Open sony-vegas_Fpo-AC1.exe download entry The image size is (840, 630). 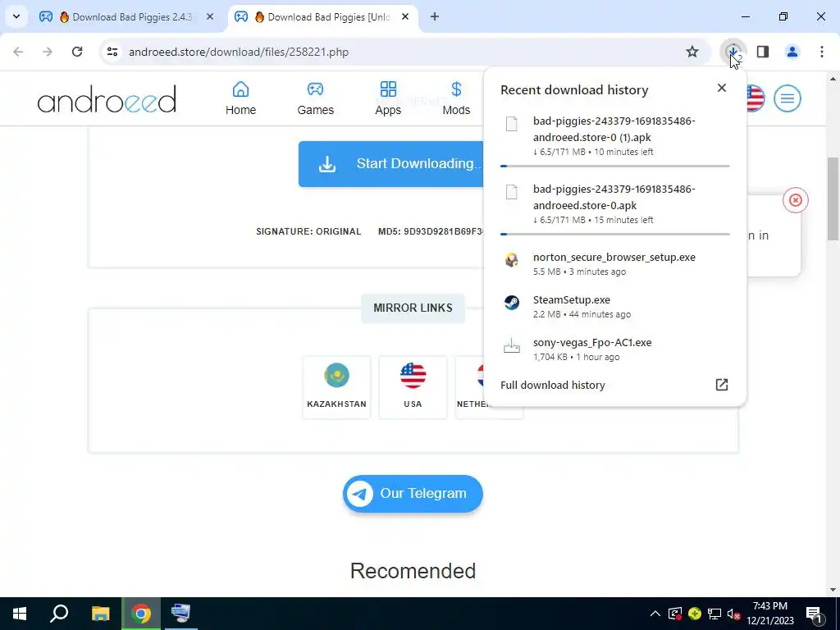coord(614,349)
